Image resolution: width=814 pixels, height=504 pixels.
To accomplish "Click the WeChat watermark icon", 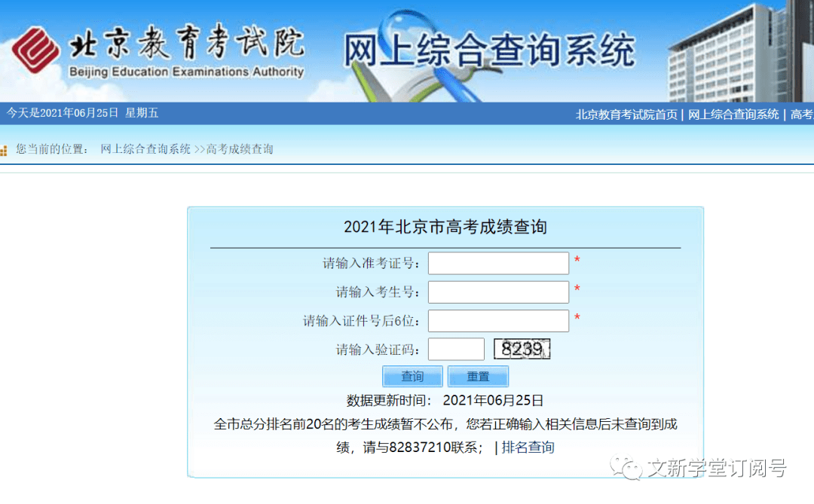I will point(628,468).
